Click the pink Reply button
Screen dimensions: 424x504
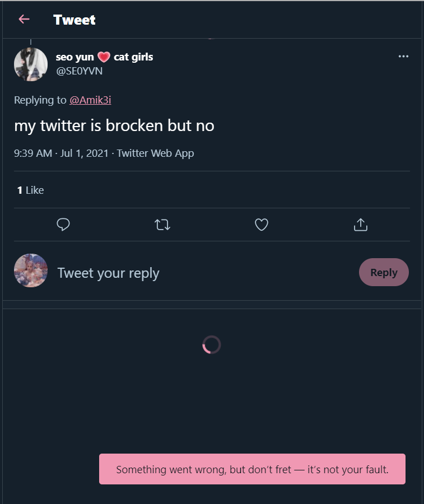click(384, 272)
